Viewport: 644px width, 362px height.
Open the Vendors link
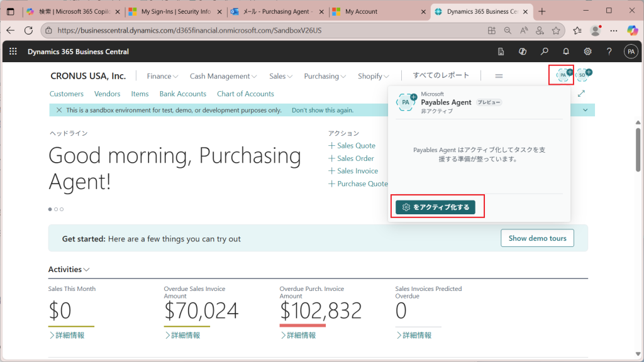tap(107, 94)
